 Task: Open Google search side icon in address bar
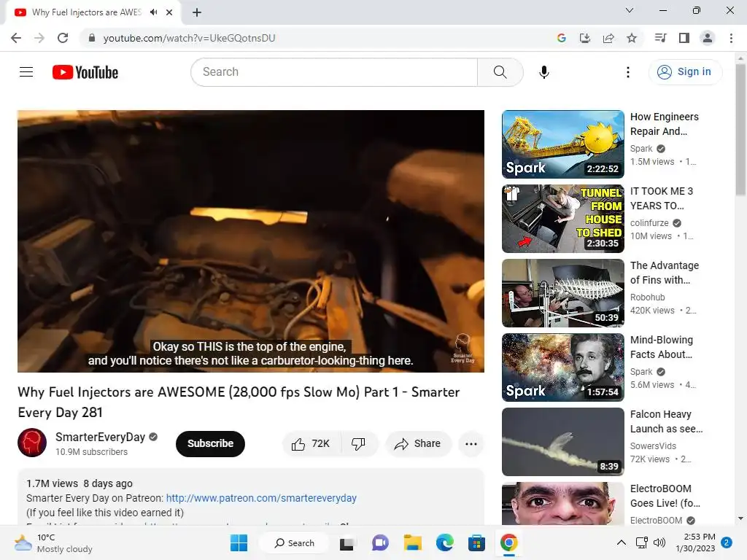coord(562,38)
